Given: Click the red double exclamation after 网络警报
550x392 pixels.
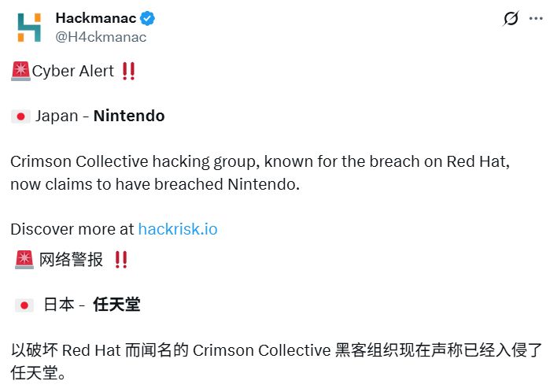Looking at the screenshot, I should [x=121, y=260].
